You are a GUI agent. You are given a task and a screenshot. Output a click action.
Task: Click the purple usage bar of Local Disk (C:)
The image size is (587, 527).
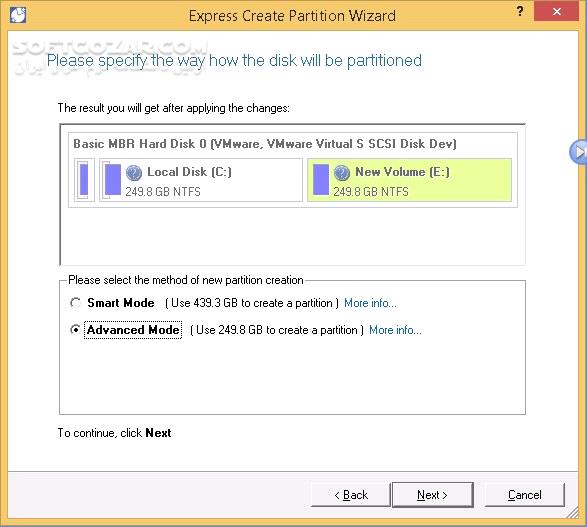[113, 180]
